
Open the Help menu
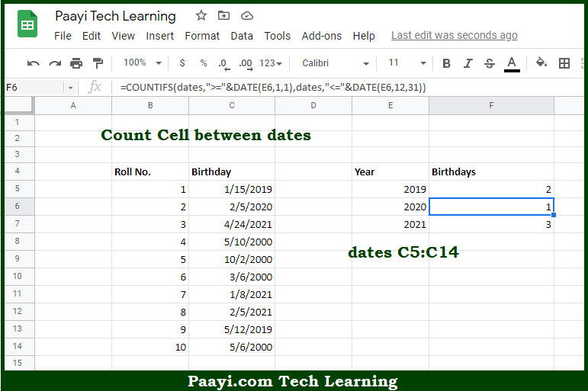coord(364,36)
